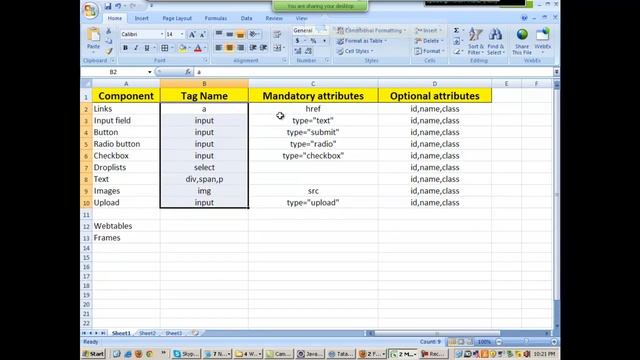The height and width of the screenshot is (360, 640).
Task: Toggle Bottom Align vertical alignment
Action: [x=240, y=34]
